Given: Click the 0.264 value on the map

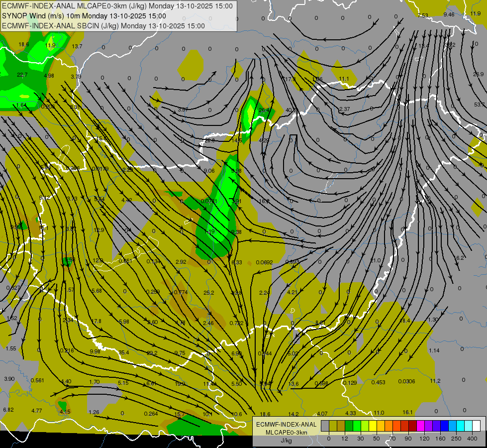Looking at the screenshot, I should click(151, 414).
